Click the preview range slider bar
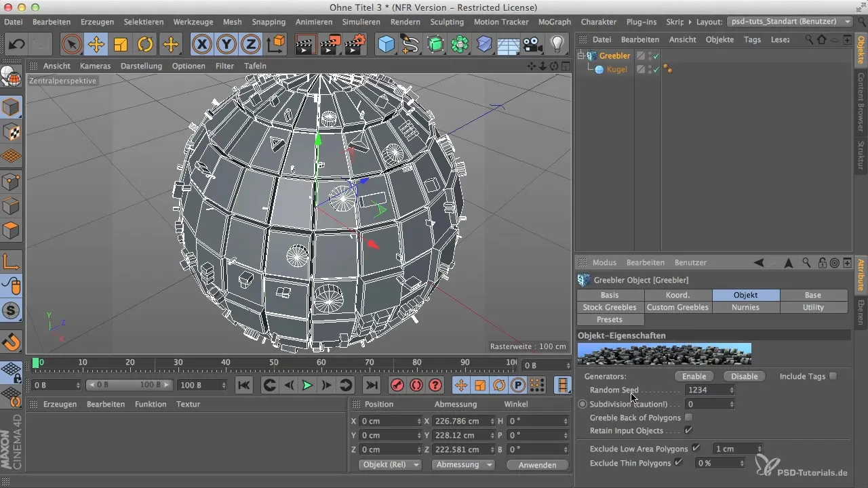 click(129, 385)
